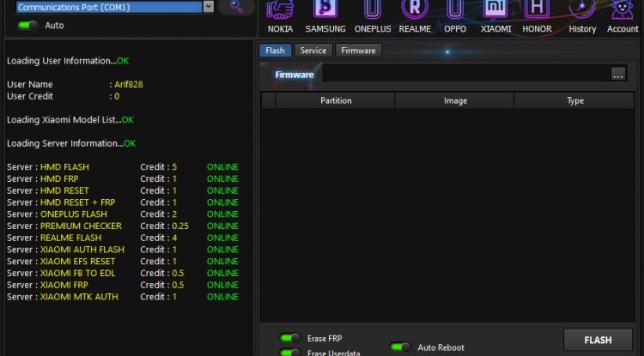Click the ONLINE status of HMD FLASH

point(222,167)
